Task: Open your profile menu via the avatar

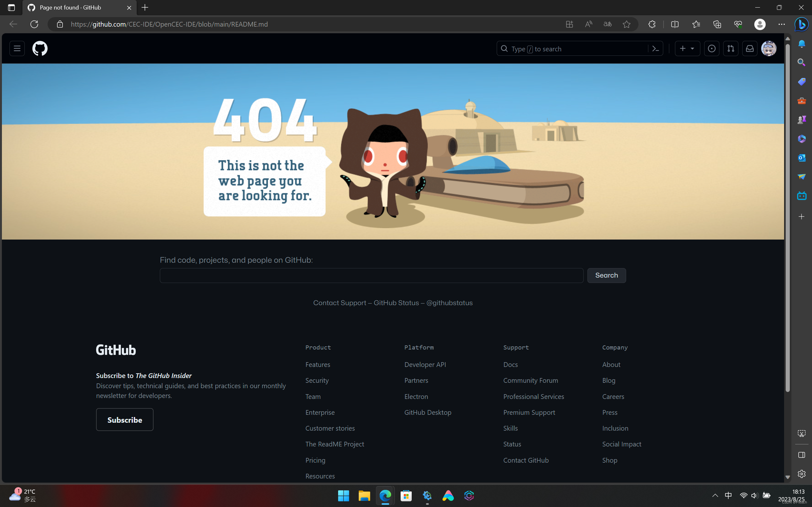Action: point(769,48)
